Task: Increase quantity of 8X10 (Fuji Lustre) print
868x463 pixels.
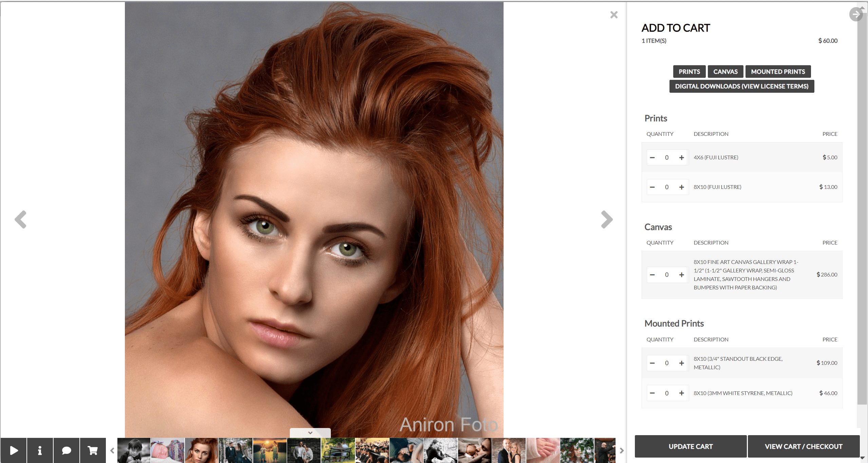Action: tap(681, 187)
